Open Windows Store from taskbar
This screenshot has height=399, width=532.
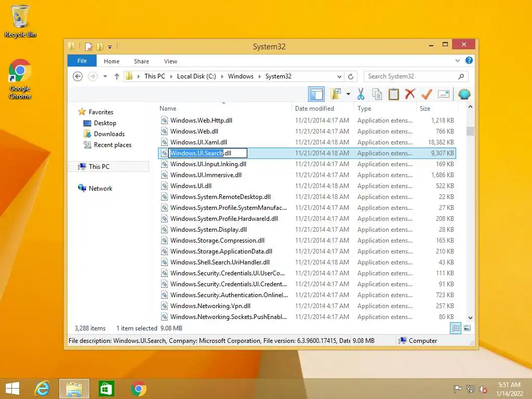point(106,389)
